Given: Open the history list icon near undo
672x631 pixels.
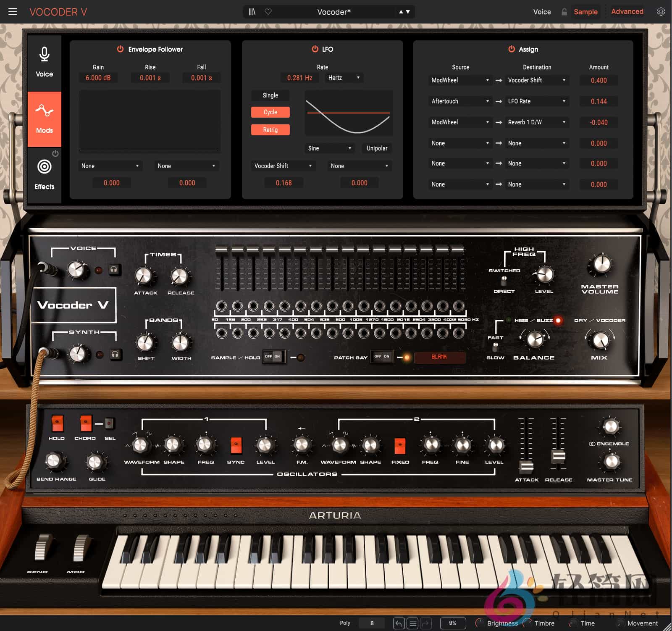Looking at the screenshot, I should pyautogui.click(x=413, y=623).
